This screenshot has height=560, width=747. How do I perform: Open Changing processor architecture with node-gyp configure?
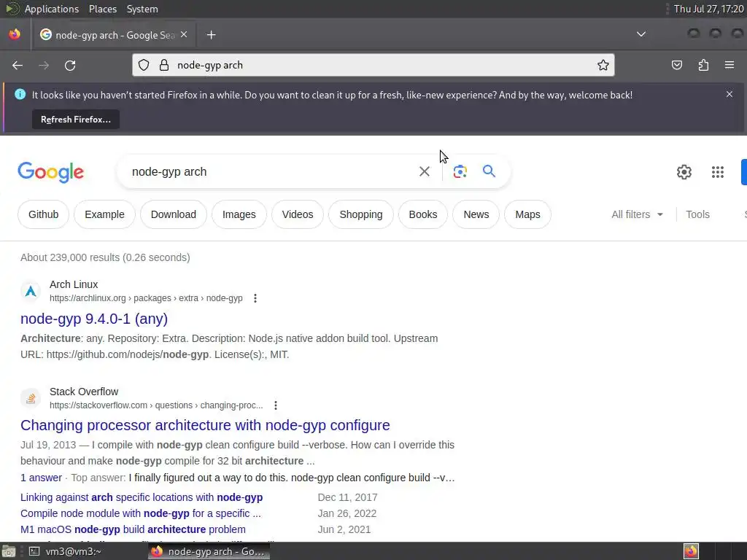[x=205, y=425]
